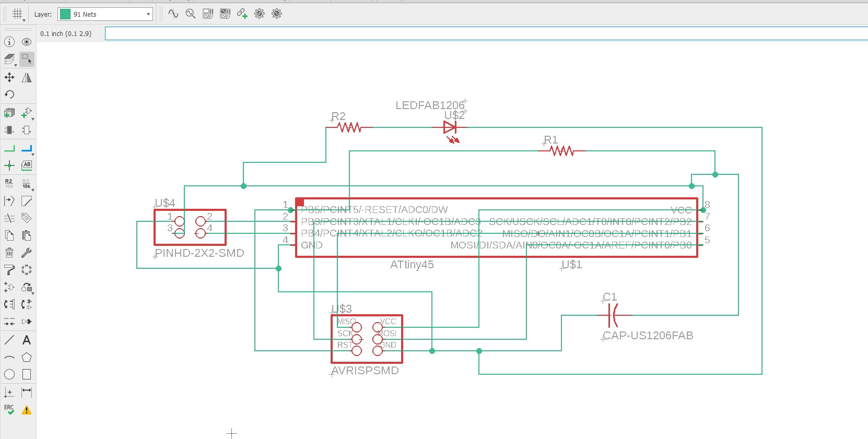
Task: Select the Group selection tool
Action: pyautogui.click(x=27, y=59)
